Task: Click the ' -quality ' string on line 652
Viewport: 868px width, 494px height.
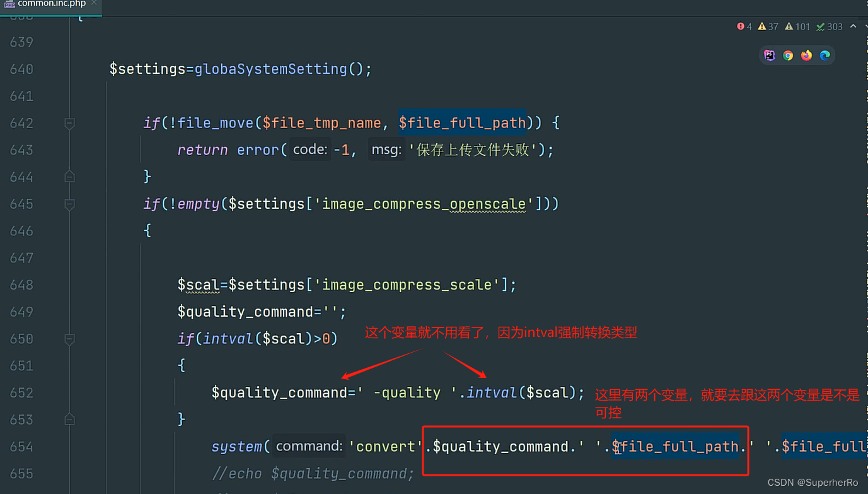Action: [407, 393]
